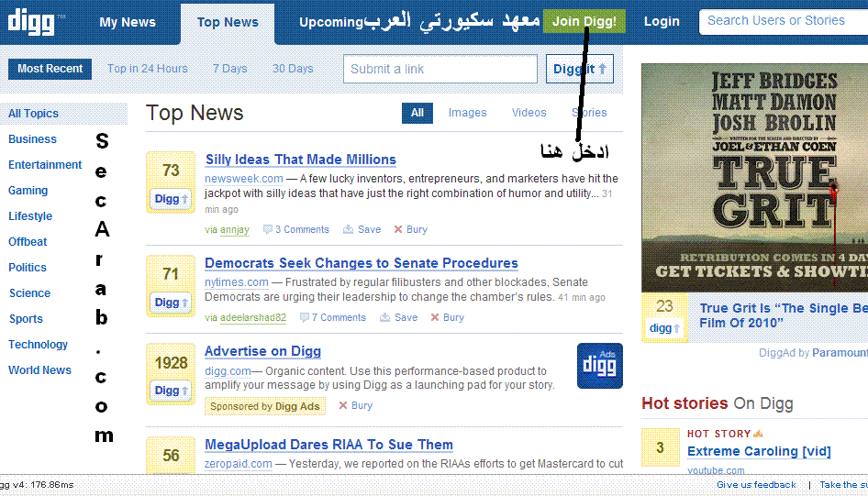The width and height of the screenshot is (868, 496).
Task: Click the Submit a link input
Action: click(x=440, y=69)
